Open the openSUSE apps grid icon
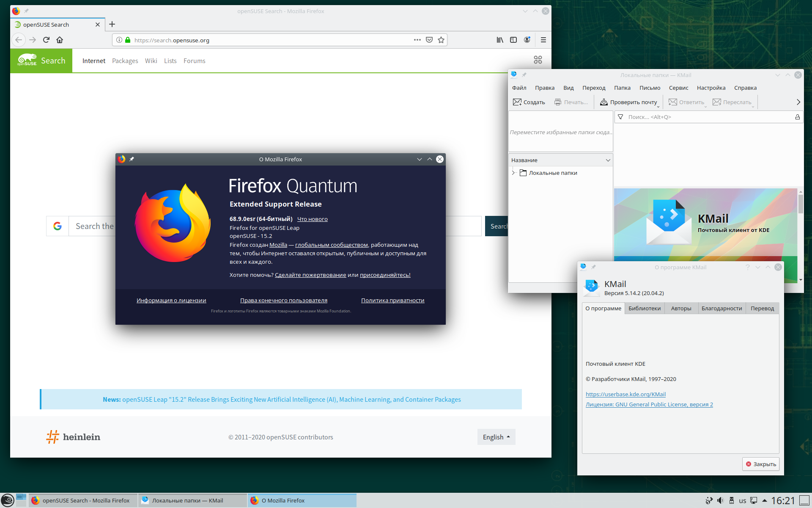This screenshot has height=508, width=812. [x=538, y=60]
